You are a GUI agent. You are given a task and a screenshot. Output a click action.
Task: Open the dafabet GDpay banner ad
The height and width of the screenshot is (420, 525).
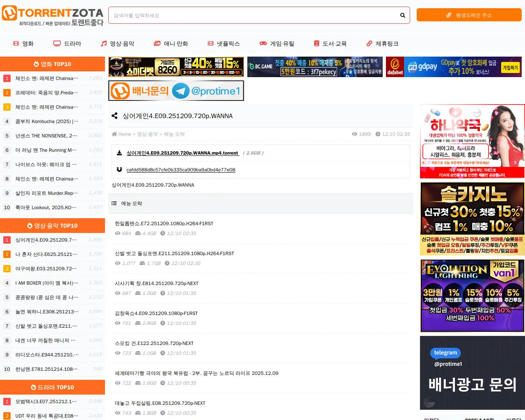454,67
